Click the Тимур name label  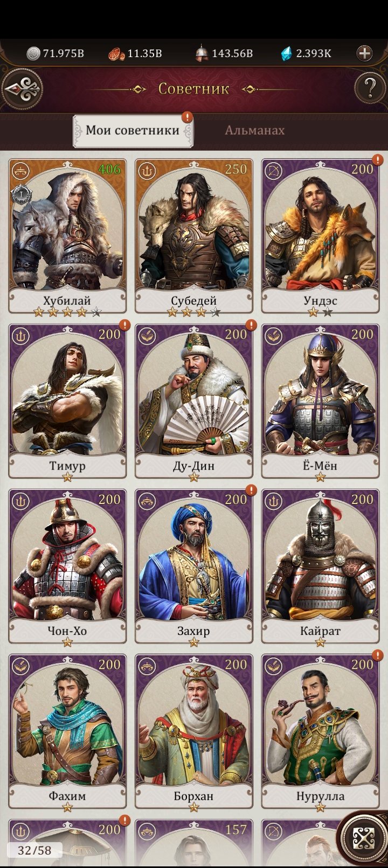(67, 466)
